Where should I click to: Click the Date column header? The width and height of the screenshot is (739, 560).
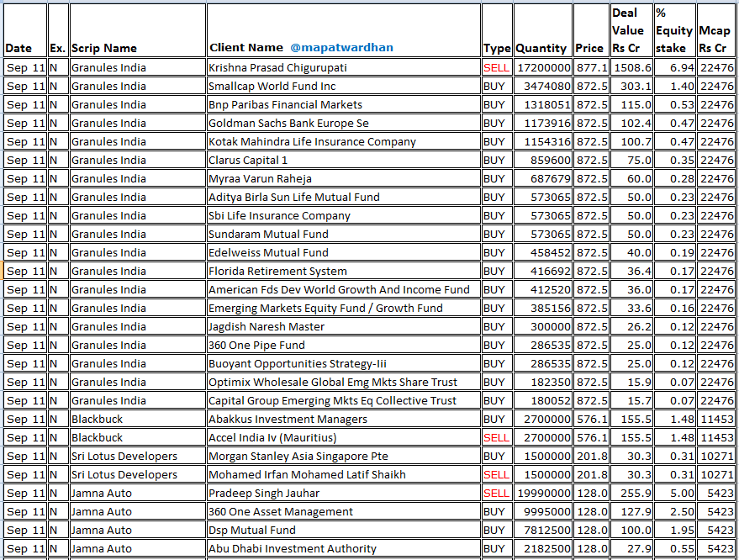click(25, 30)
